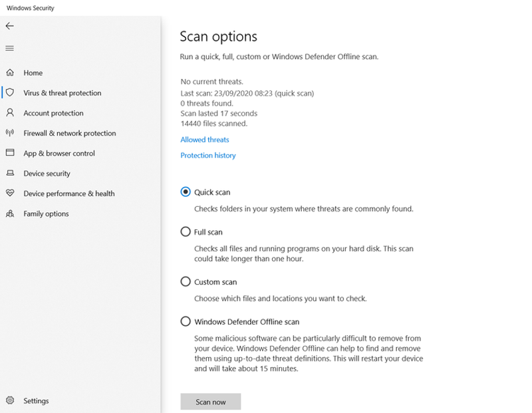
Task: Click the wireless signal Firewall icon
Action: [10, 132]
